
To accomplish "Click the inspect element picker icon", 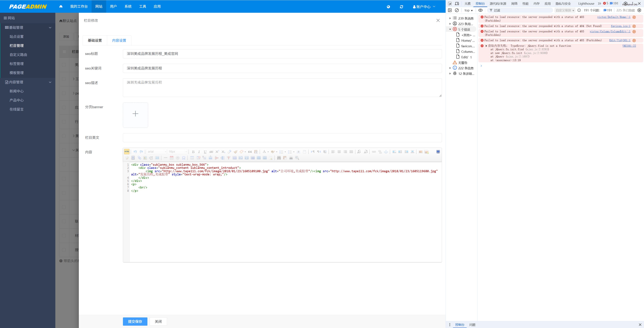I will pyautogui.click(x=450, y=4).
